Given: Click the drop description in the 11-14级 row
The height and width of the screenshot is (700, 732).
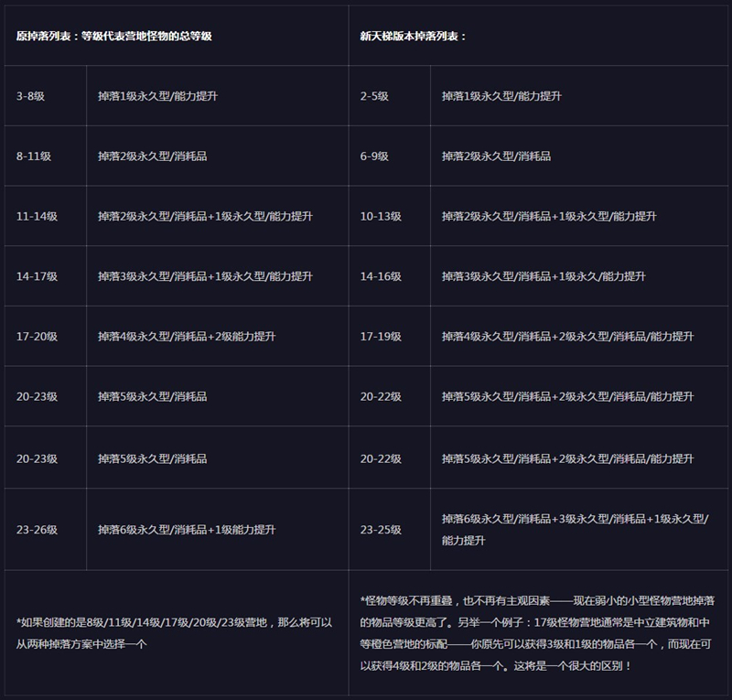Looking at the screenshot, I should [x=205, y=217].
